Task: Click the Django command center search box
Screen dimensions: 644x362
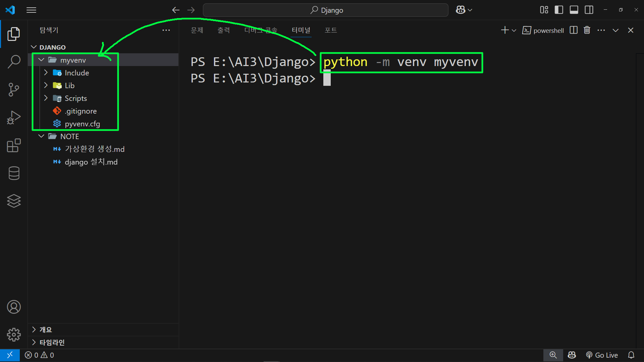Action: (x=325, y=10)
